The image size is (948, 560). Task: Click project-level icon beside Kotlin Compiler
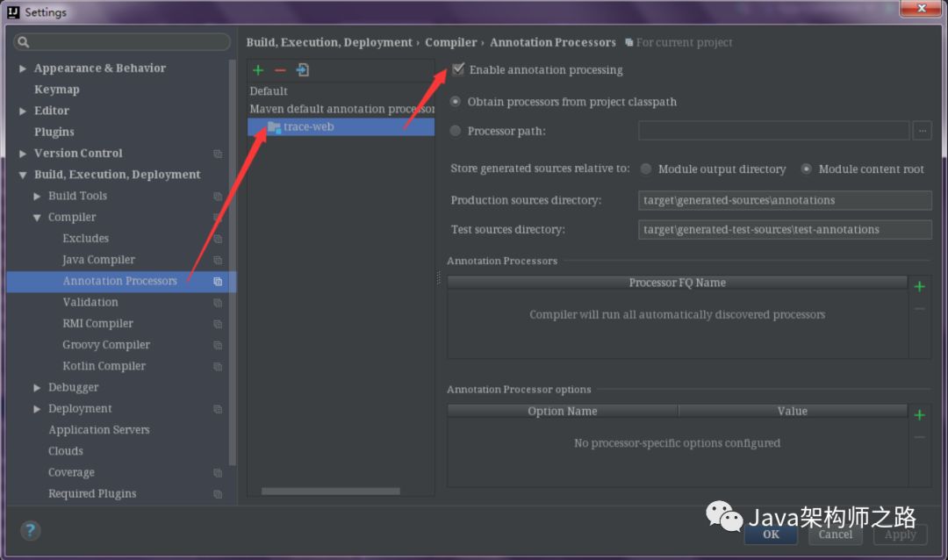tap(218, 367)
